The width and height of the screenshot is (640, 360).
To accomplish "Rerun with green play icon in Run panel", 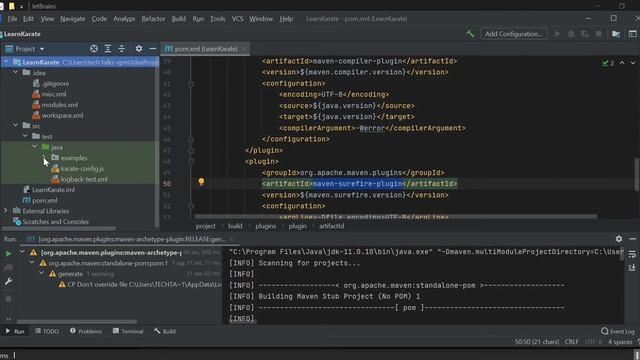I will [x=8, y=253].
